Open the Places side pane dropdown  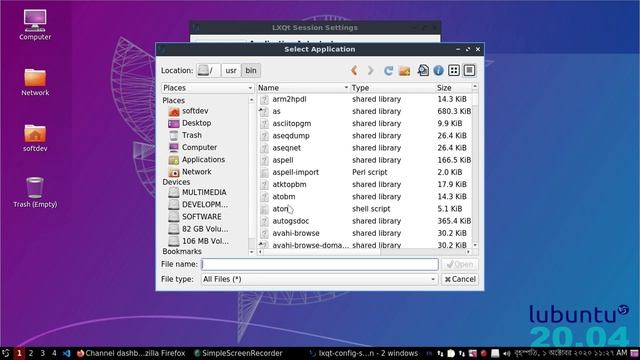pyautogui.click(x=208, y=88)
